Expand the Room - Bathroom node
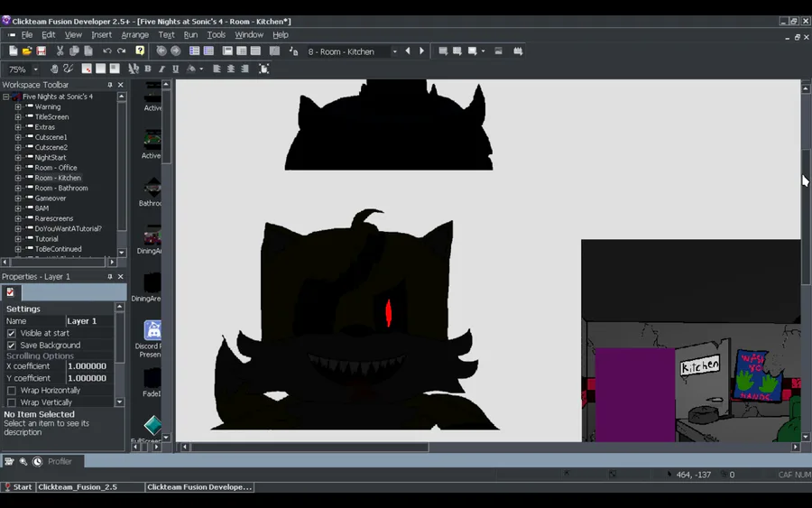Image resolution: width=812 pixels, height=508 pixels. pos(18,188)
